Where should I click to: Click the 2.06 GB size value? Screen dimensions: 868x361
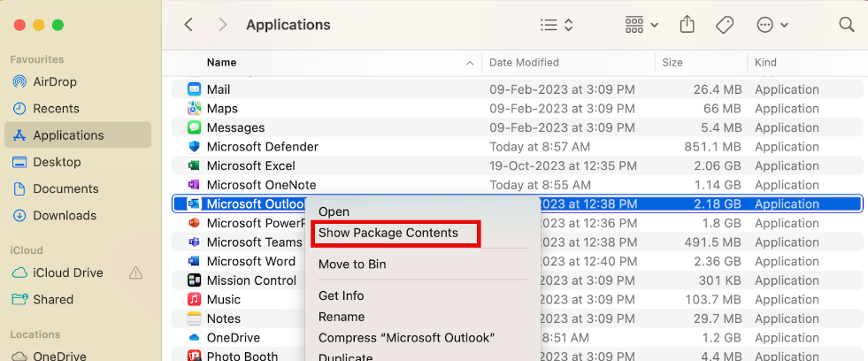click(x=718, y=165)
